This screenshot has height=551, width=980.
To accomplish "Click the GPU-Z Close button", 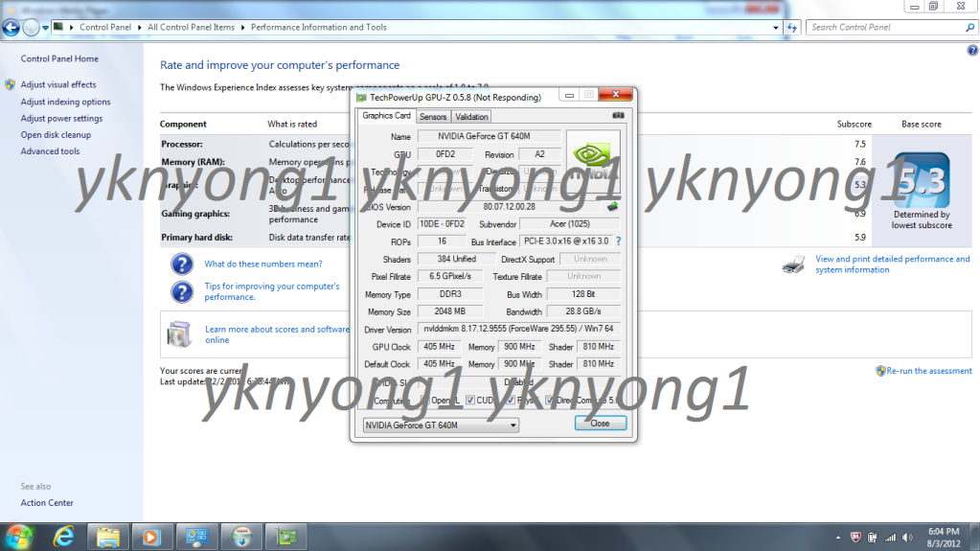I will coord(600,424).
